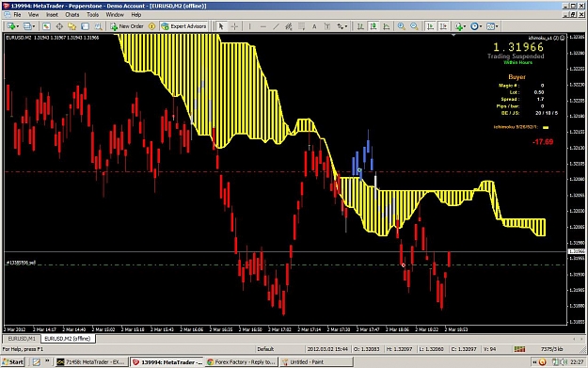588x368 pixels.
Task: Open the New Chart toolbar button
Action: [x=11, y=26]
